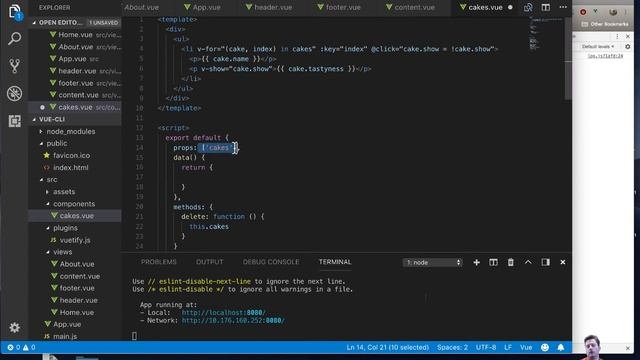640x360 pixels.
Task: Open Home.vue in Open Editors list
Action: pyautogui.click(x=75, y=35)
